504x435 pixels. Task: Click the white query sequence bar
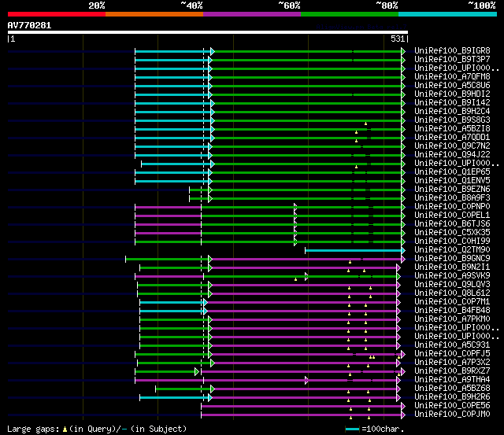click(208, 32)
